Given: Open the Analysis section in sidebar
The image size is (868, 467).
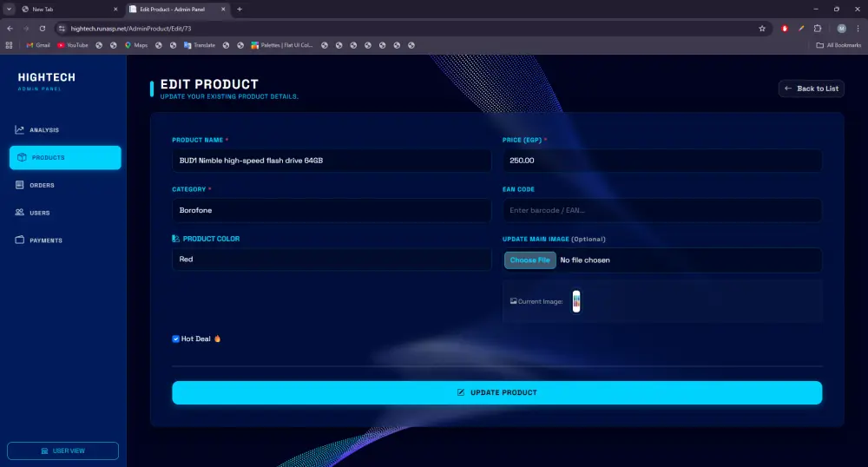Looking at the screenshot, I should click(x=65, y=130).
